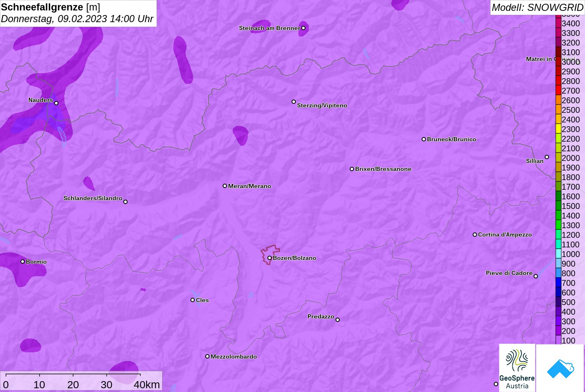Image resolution: width=585 pixels, height=392 pixels.
Task: Click the 1400 m green legend swatch
Action: pos(558,215)
